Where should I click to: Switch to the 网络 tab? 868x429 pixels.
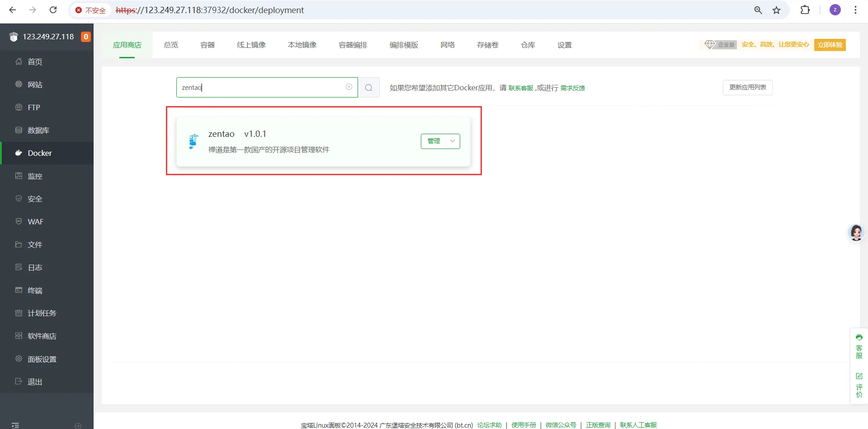[448, 45]
